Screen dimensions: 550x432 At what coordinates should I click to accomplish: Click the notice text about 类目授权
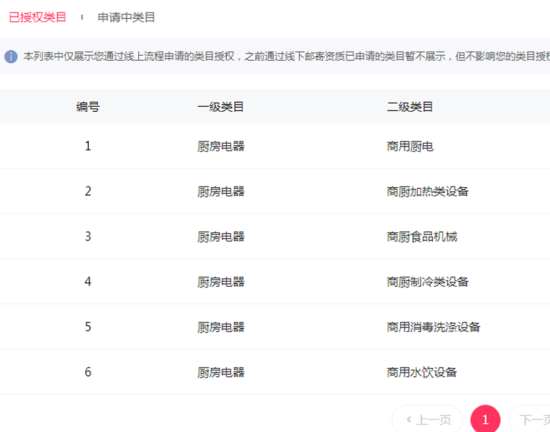pyautogui.click(x=286, y=56)
